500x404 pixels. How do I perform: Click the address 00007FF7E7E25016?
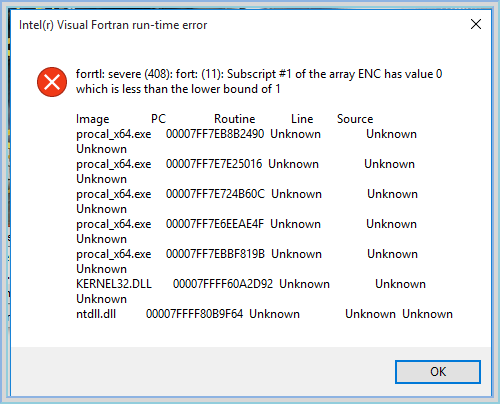coord(214,164)
